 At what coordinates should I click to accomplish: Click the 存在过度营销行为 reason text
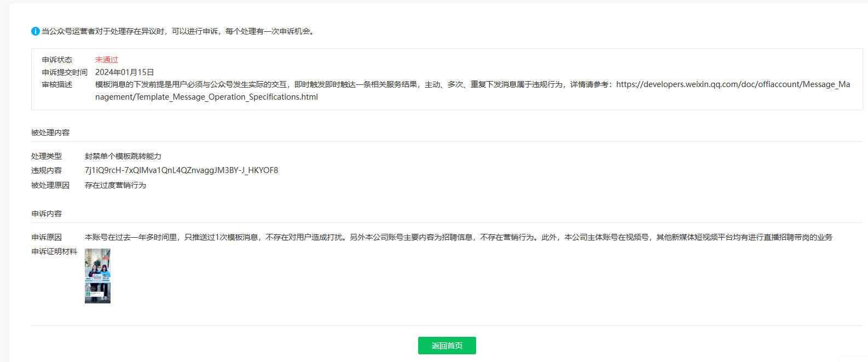coord(115,185)
